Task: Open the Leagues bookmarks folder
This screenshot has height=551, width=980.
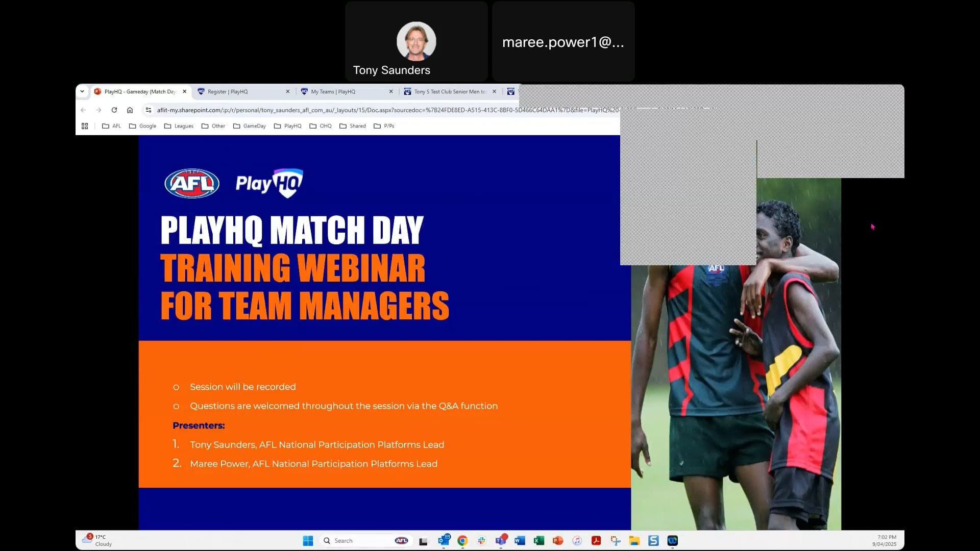Action: coord(179,126)
